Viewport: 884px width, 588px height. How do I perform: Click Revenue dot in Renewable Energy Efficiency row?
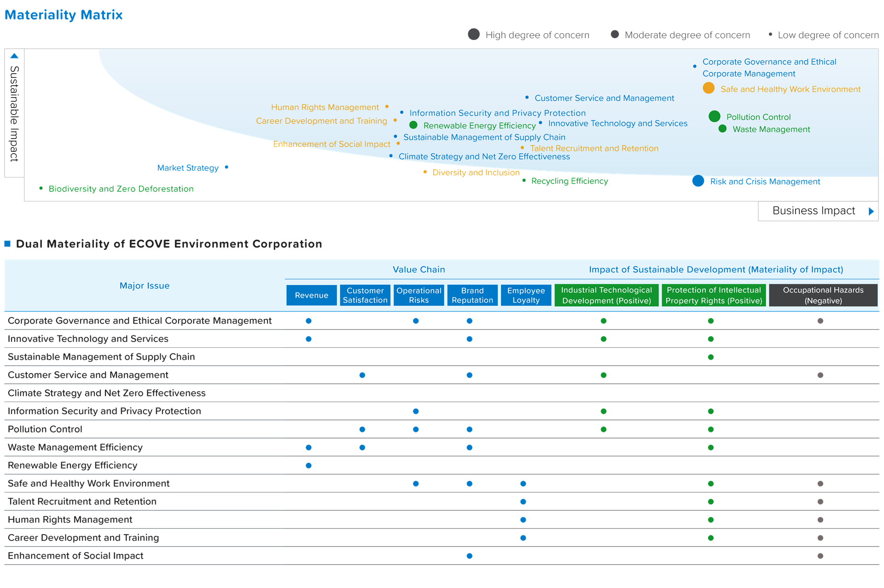pos(308,466)
